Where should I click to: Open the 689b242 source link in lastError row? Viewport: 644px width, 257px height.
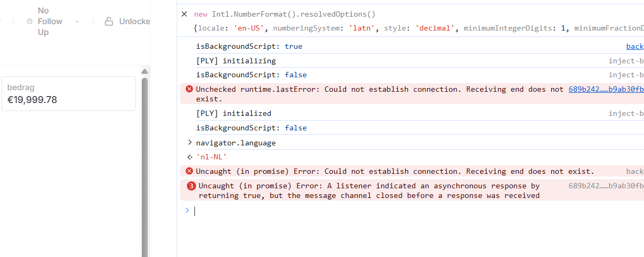606,89
